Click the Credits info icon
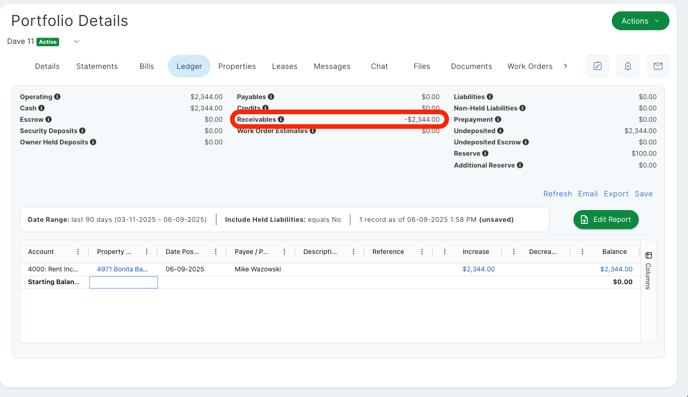Image resolution: width=688 pixels, height=397 pixels. [x=265, y=107]
